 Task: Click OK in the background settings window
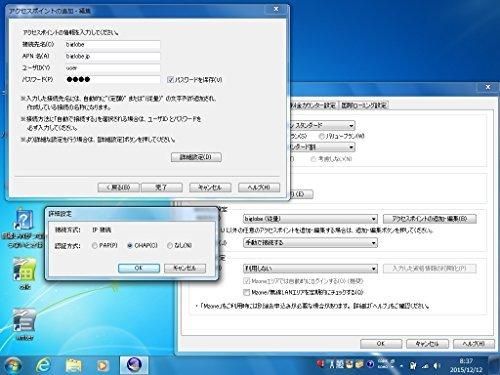(381, 344)
